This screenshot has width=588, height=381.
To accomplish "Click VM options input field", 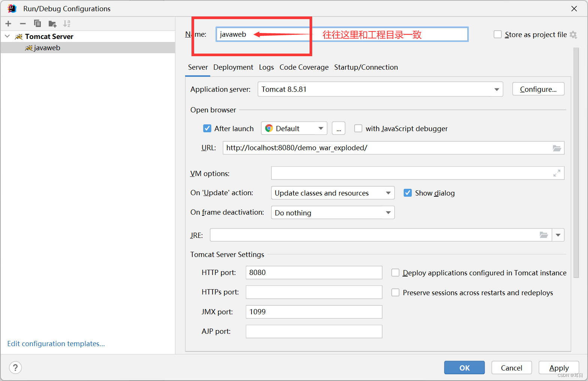I will tap(418, 173).
